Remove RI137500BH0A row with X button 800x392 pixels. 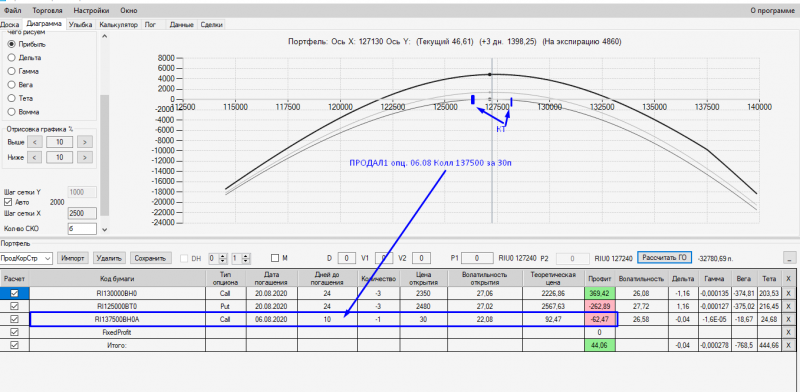coord(788,320)
